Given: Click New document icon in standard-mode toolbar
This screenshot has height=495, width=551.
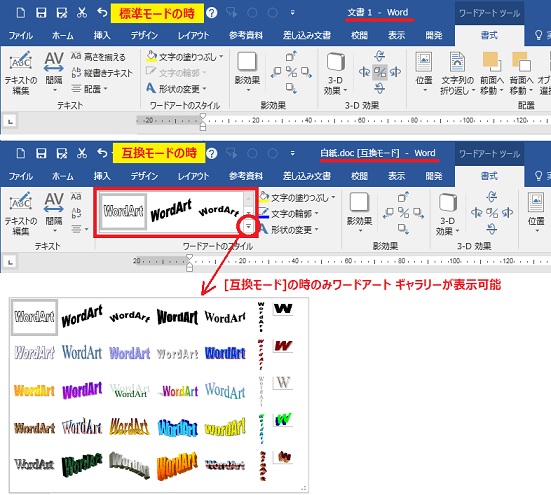Looking at the screenshot, I should tap(21, 13).
